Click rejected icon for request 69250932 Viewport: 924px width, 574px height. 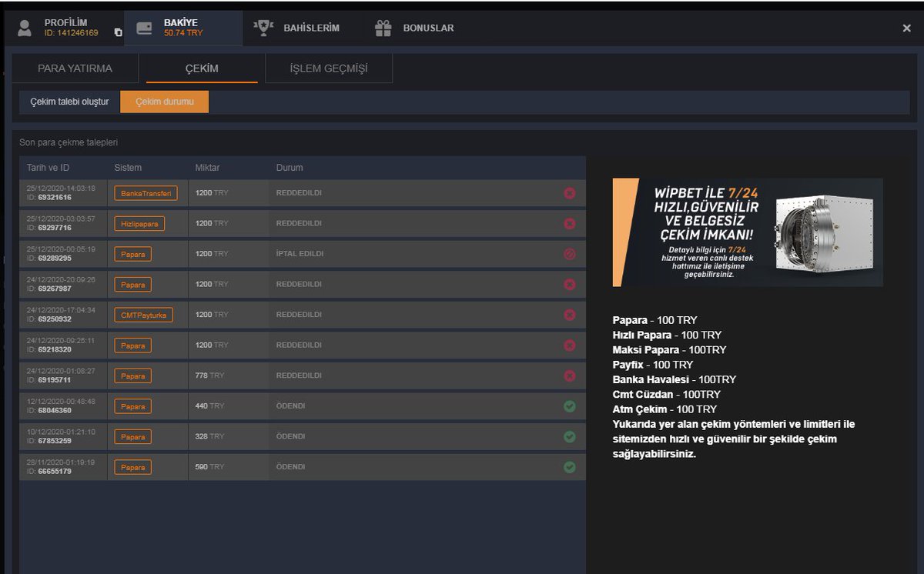tap(570, 315)
